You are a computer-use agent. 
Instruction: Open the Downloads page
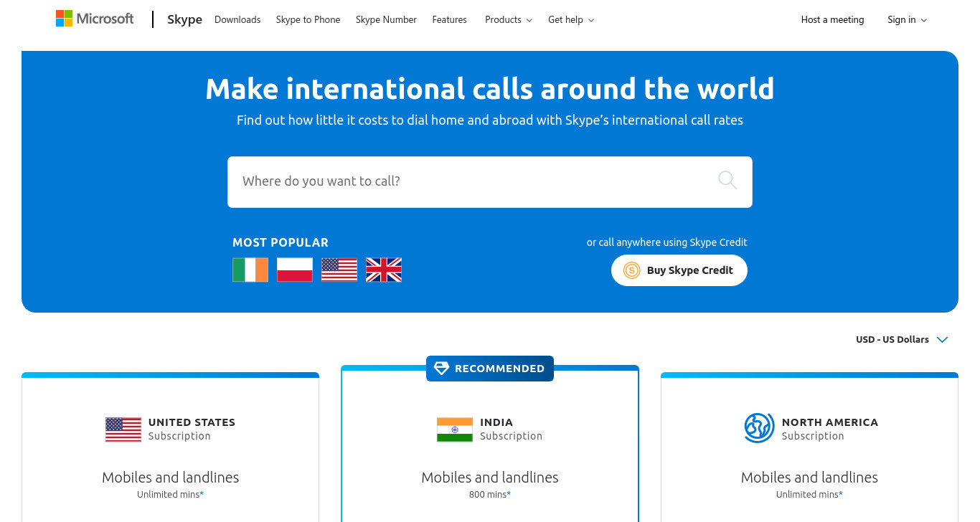237,20
